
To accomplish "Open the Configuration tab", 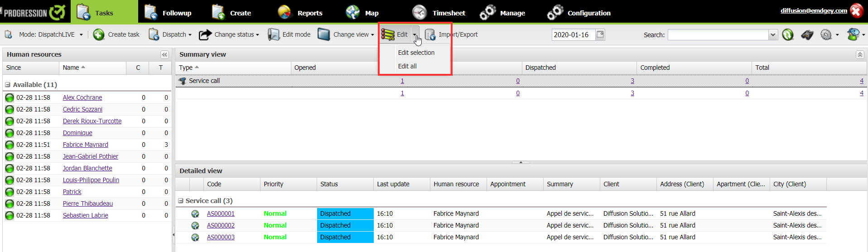I will pos(579,13).
